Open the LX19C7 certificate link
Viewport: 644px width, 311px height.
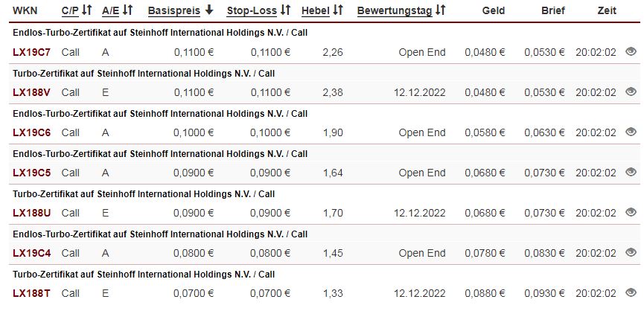pyautogui.click(x=32, y=52)
